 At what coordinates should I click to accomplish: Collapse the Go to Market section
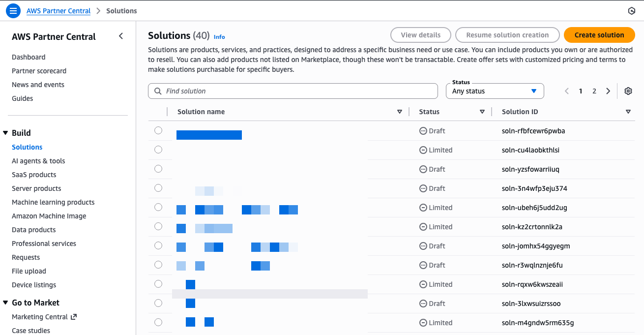tap(5, 303)
